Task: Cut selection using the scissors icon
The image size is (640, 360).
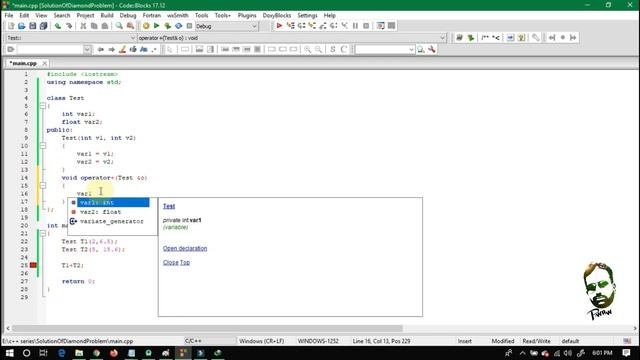Action: 83,26
